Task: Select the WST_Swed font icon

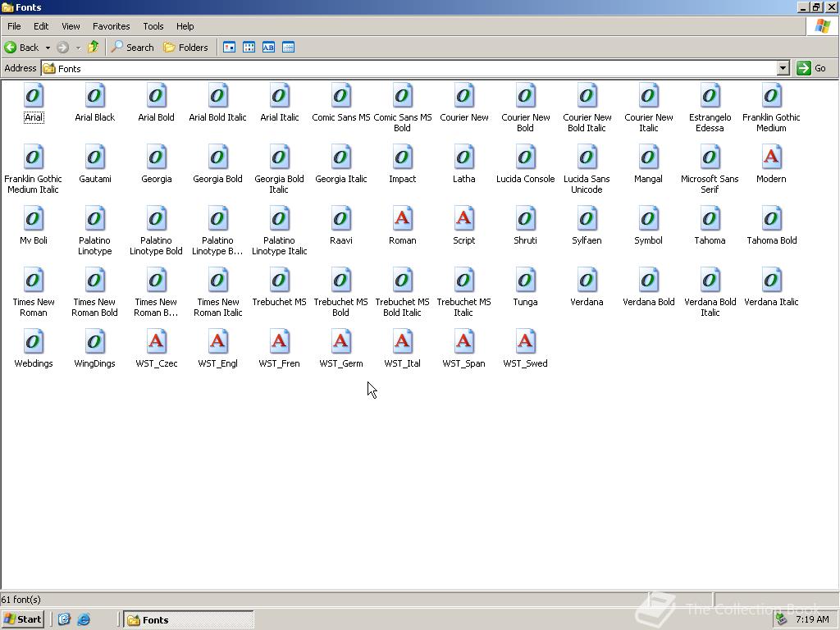Action: click(x=525, y=342)
